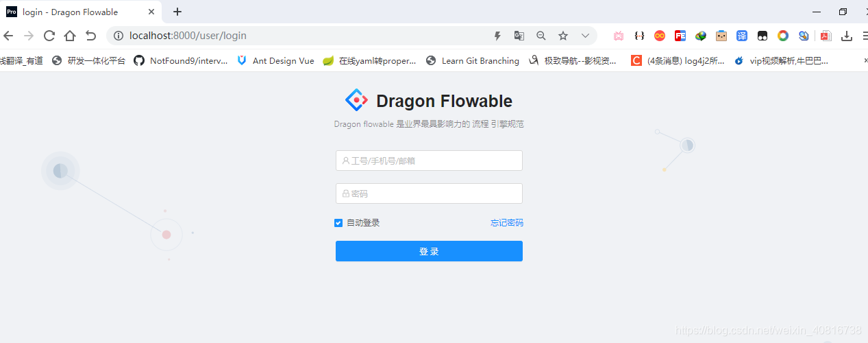
Task: Open the Learn Git Branching bookmark
Action: (x=473, y=60)
